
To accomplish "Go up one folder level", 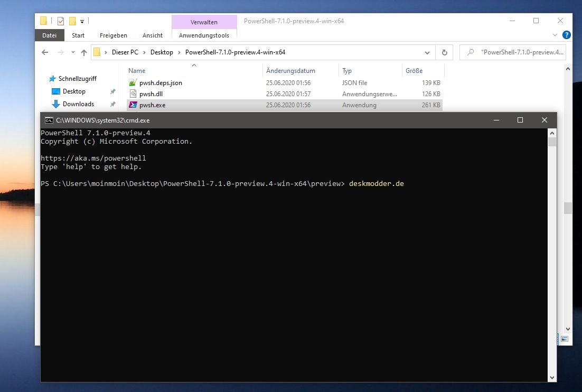I will point(84,52).
